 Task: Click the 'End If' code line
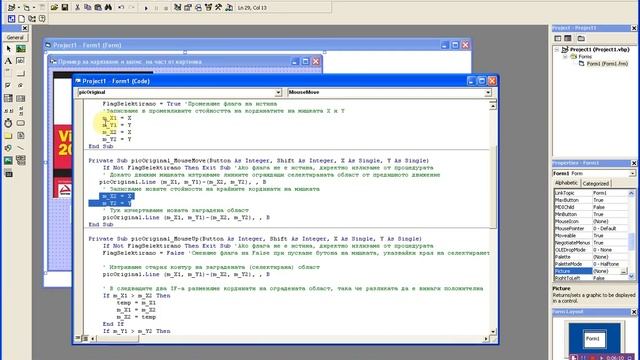pos(113,324)
